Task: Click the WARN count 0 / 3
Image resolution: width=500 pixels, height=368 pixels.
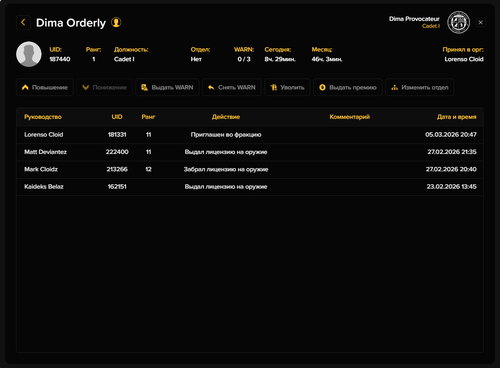Action: [244, 59]
